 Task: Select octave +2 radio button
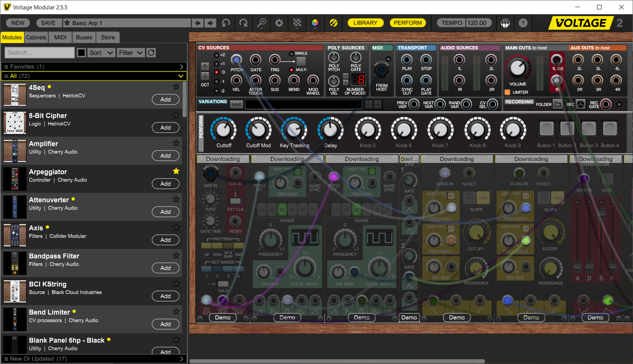point(216,55)
